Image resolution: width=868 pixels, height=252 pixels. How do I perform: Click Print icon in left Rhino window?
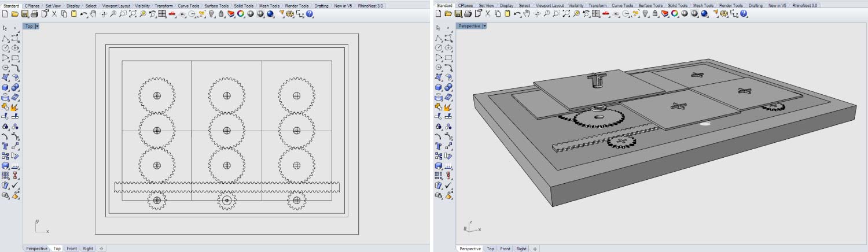tap(35, 14)
